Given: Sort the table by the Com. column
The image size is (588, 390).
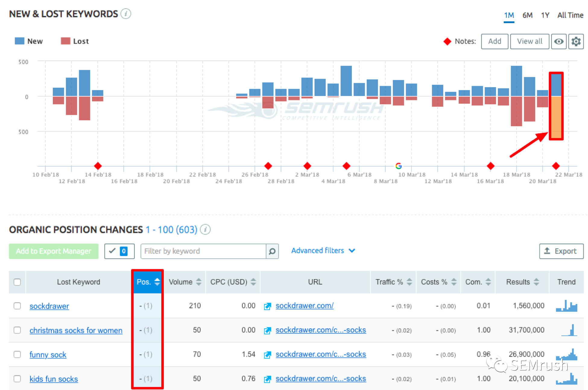Looking at the screenshot, I should pyautogui.click(x=478, y=282).
